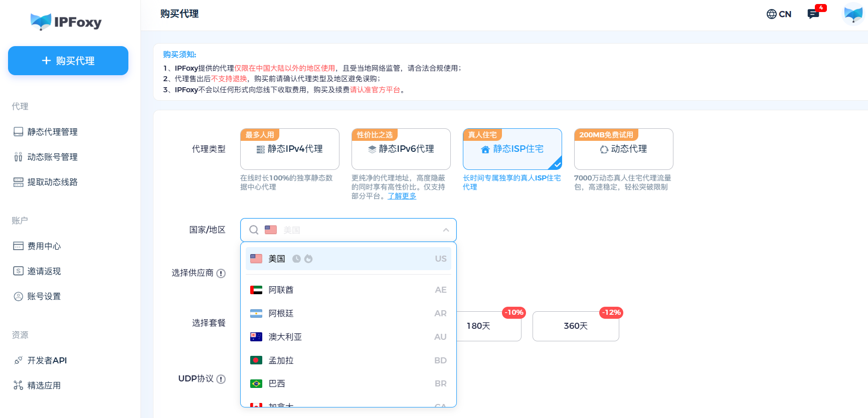Screen dimensions: 868x418
Task: Select the 静态IPv4代理 proxy type
Action: pyautogui.click(x=290, y=149)
